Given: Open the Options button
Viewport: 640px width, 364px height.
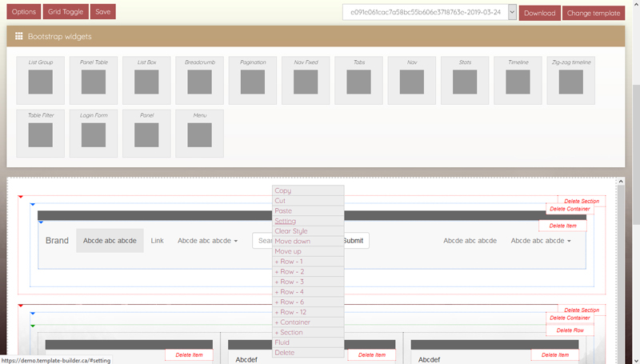Looking at the screenshot, I should 23,12.
